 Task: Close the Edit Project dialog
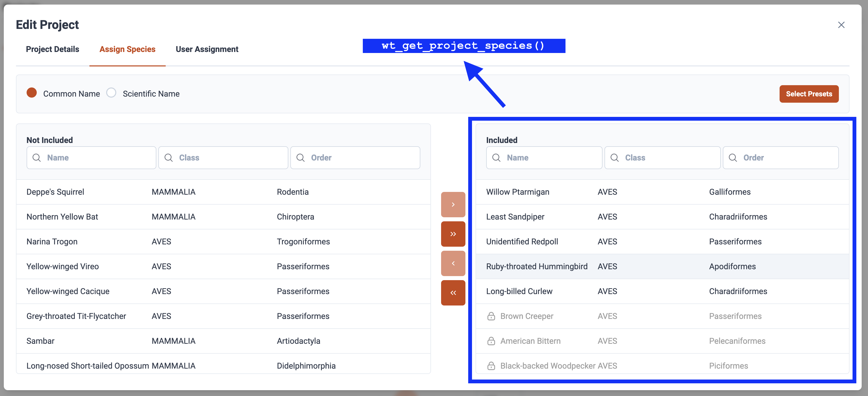841,25
